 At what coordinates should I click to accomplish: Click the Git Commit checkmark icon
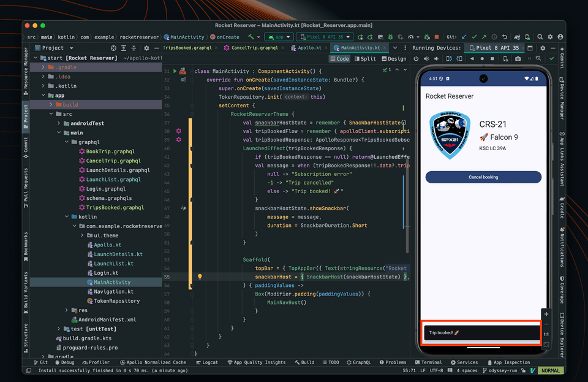click(x=474, y=37)
